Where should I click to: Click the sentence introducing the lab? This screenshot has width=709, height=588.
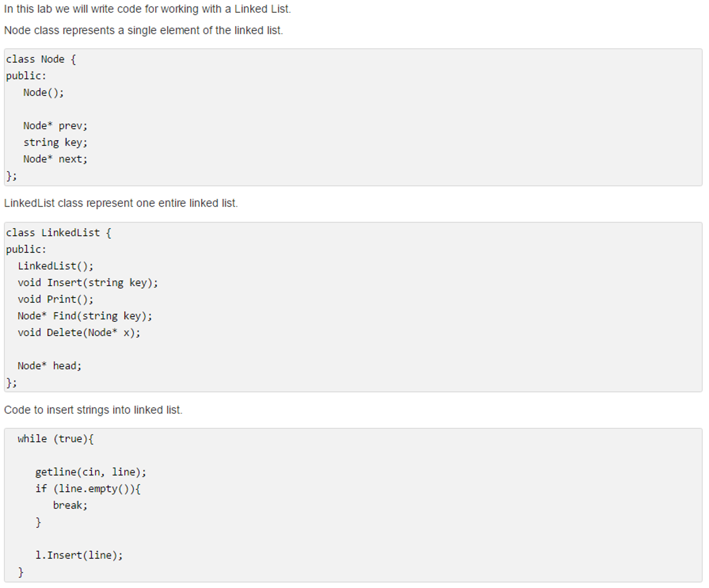coord(147,9)
